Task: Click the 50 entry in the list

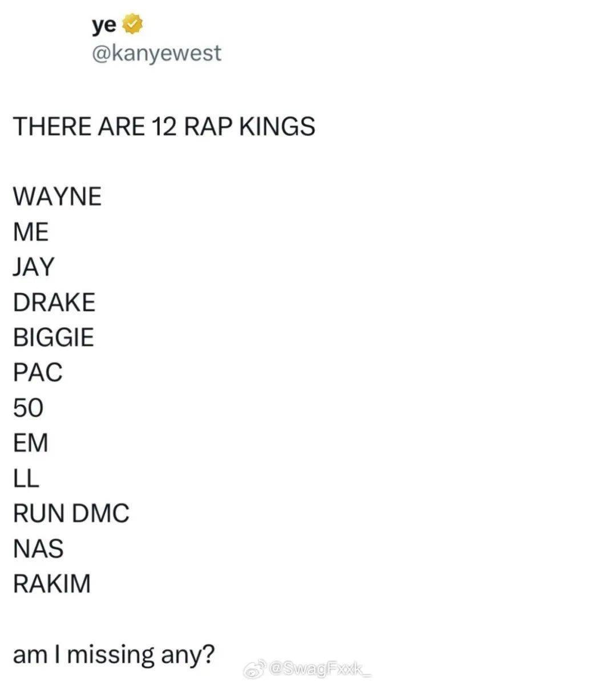Action: 28,408
